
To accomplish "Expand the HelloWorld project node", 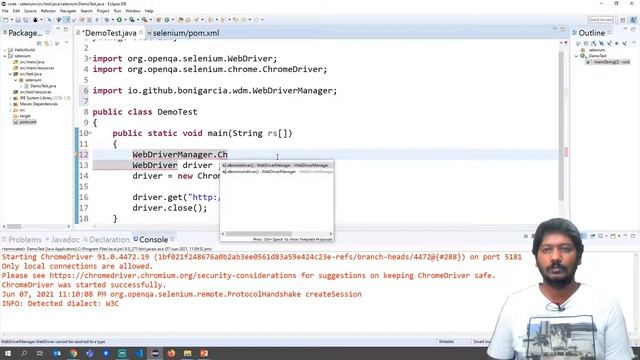I will [5, 50].
